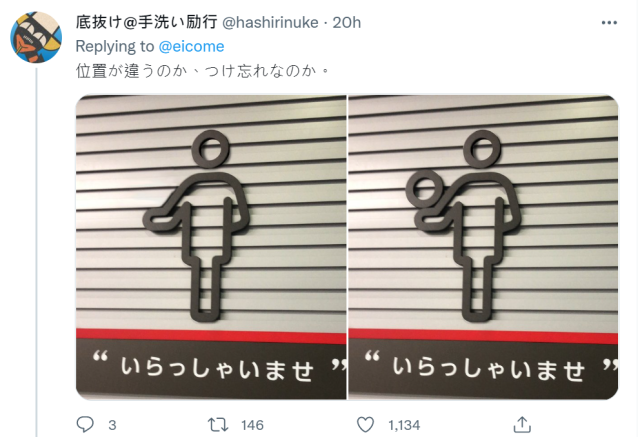Open the author's profile avatar
640x437 pixels.
(36, 37)
